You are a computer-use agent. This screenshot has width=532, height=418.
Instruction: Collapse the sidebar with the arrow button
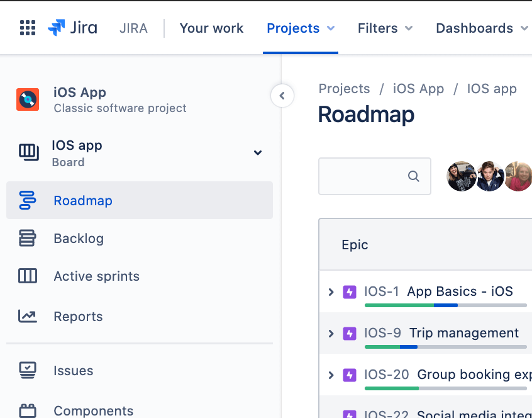282,96
